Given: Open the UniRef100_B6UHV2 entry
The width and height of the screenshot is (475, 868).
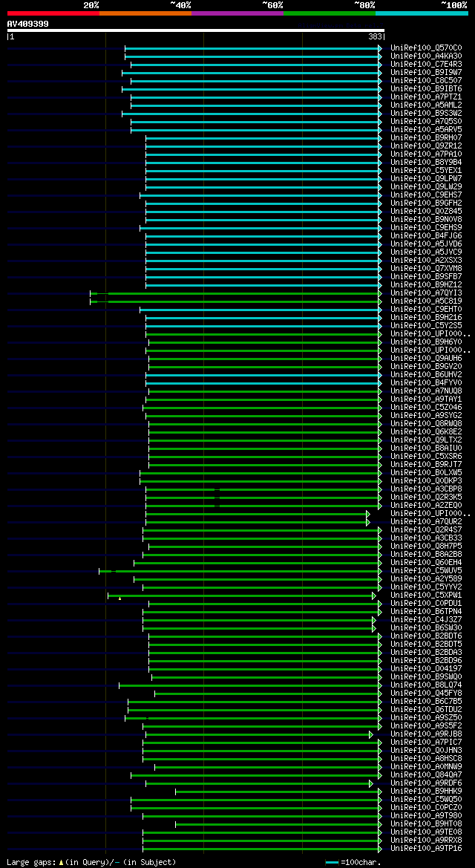Looking at the screenshot, I should point(426,374).
